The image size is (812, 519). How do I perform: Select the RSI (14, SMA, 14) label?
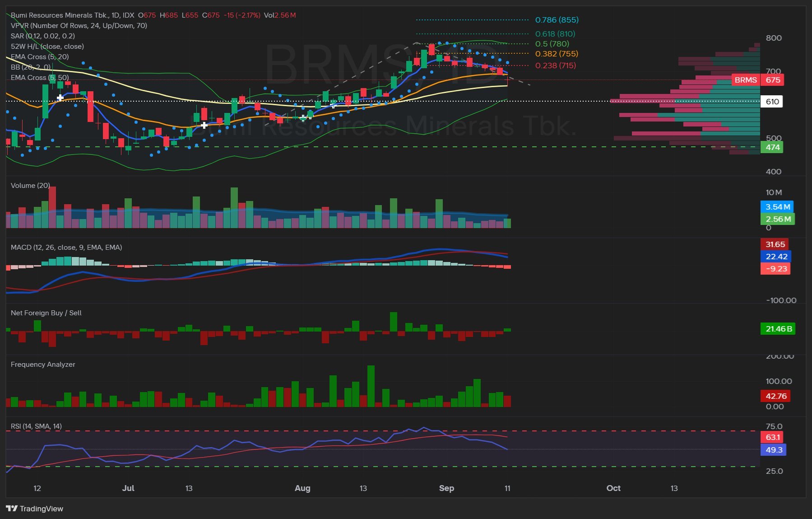pos(36,426)
